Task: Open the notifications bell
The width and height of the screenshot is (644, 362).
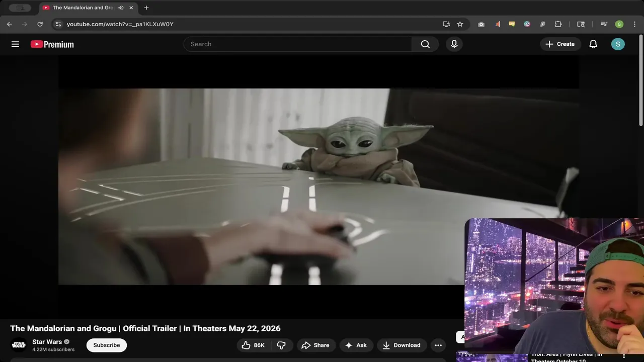Action: [593, 44]
